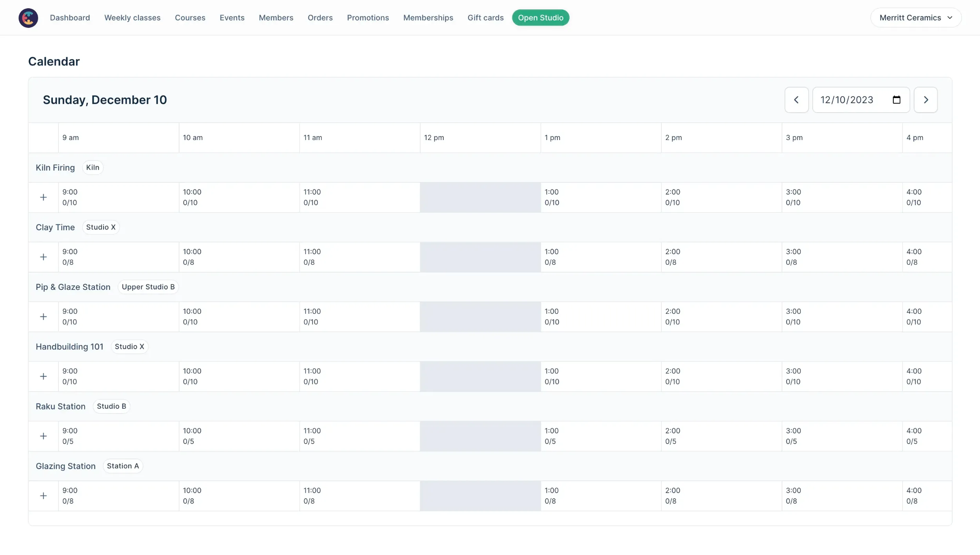Click the plus icon in the Clay Time row
This screenshot has width=980, height=555.
[44, 257]
